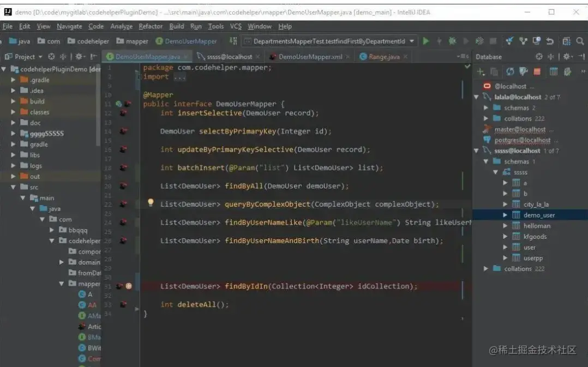This screenshot has width=588, height=367.
Task: Expand the helloman table node
Action: pos(505,226)
